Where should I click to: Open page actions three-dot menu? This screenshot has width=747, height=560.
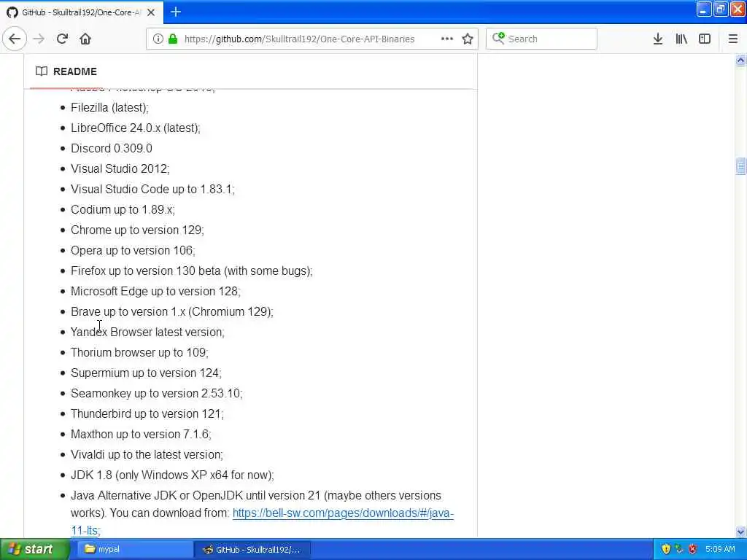(x=447, y=39)
